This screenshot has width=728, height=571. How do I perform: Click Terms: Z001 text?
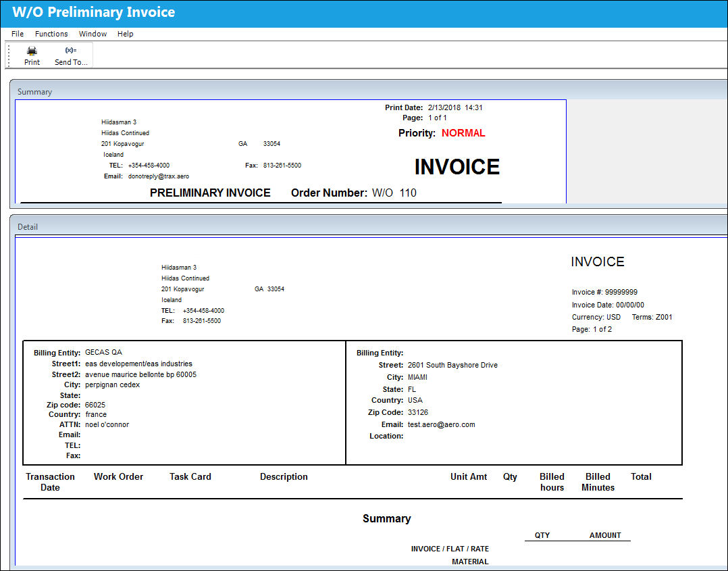652,317
